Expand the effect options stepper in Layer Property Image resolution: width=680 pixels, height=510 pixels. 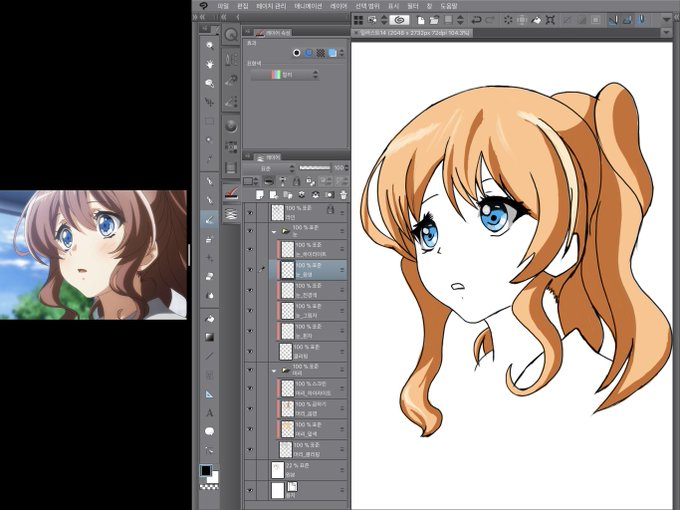342,53
